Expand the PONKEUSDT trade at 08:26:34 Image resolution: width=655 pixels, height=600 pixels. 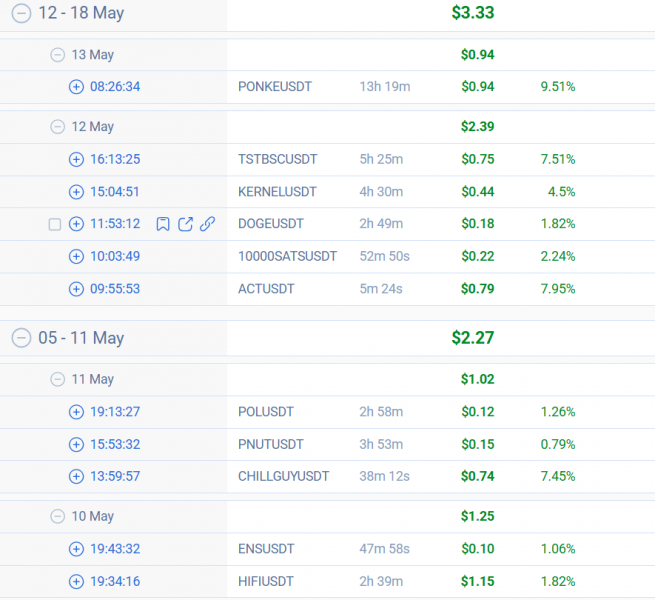(76, 87)
